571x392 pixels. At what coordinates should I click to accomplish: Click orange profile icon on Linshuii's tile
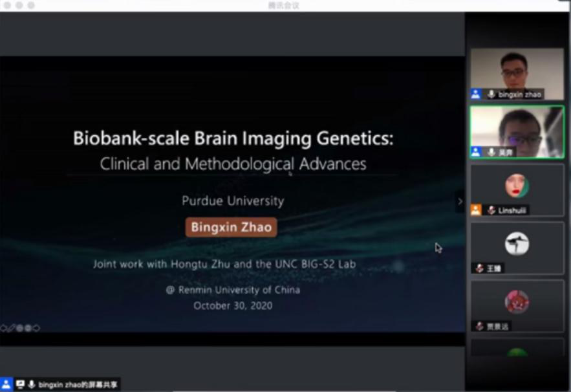point(476,210)
